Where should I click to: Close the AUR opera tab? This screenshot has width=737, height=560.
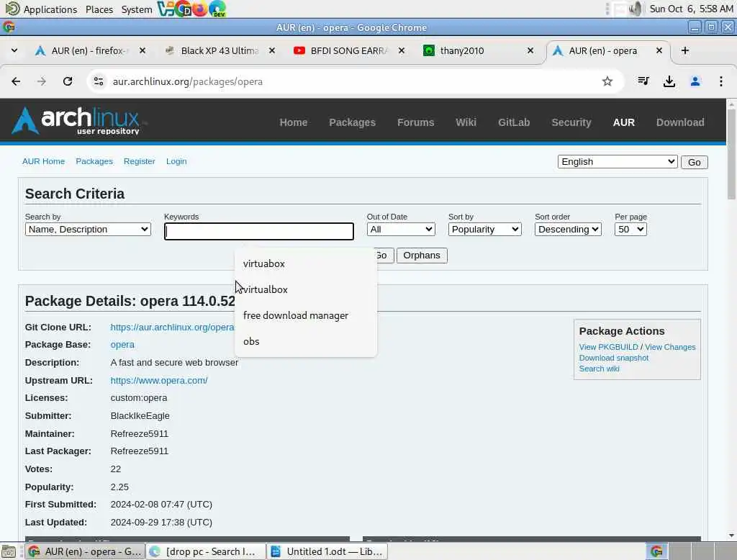[659, 50]
